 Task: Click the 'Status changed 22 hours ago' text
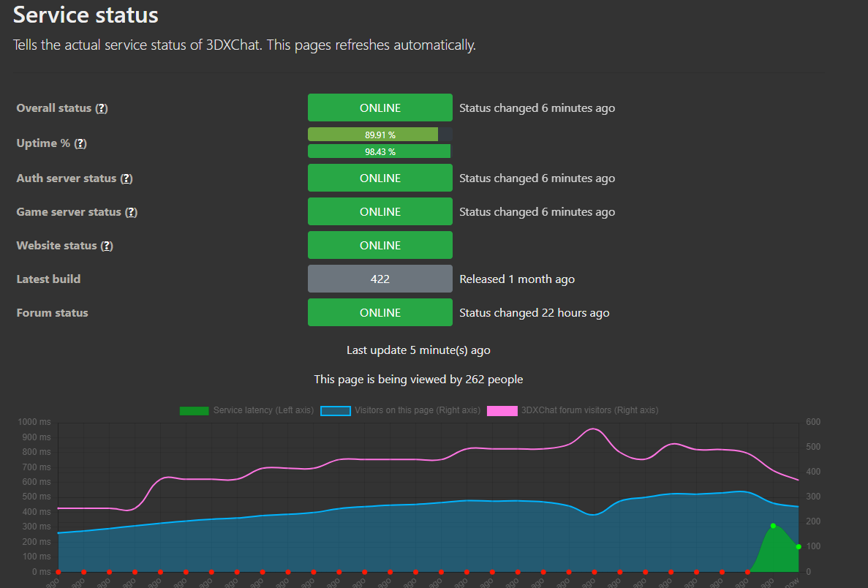tap(535, 313)
